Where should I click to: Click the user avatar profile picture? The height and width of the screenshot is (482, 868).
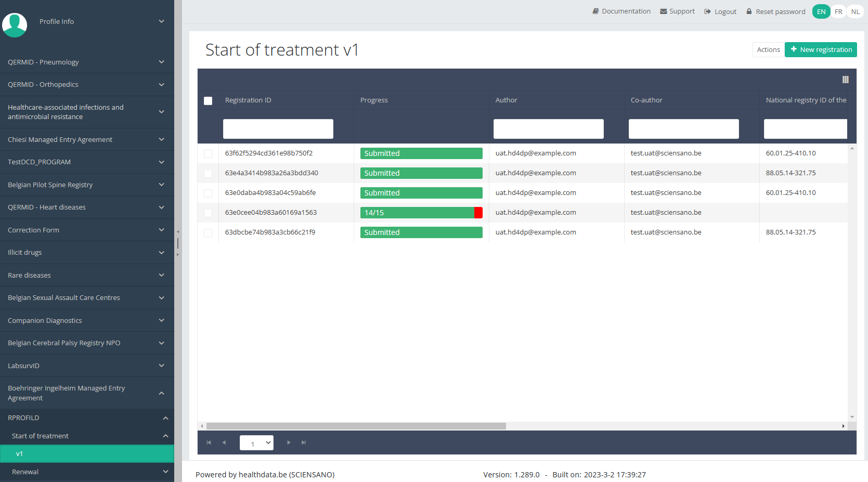[x=15, y=24]
